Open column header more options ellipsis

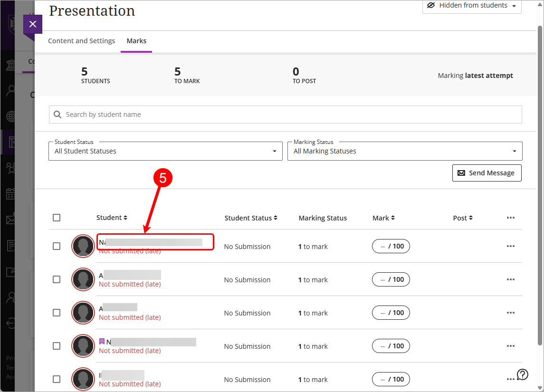click(x=511, y=218)
